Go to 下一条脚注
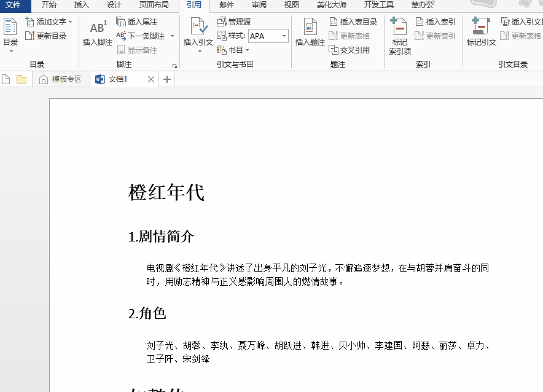 pos(141,36)
